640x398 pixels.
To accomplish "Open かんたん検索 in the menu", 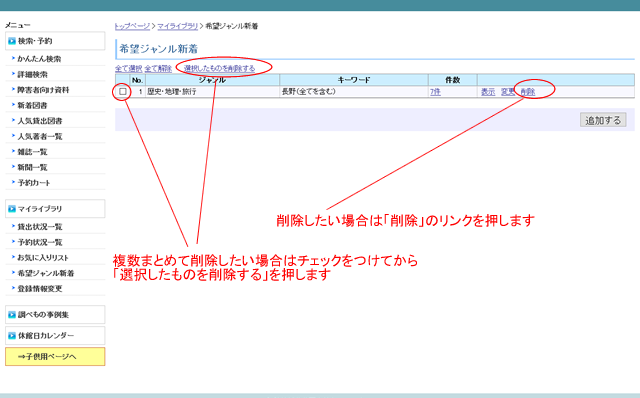I will pyautogui.click(x=39, y=59).
